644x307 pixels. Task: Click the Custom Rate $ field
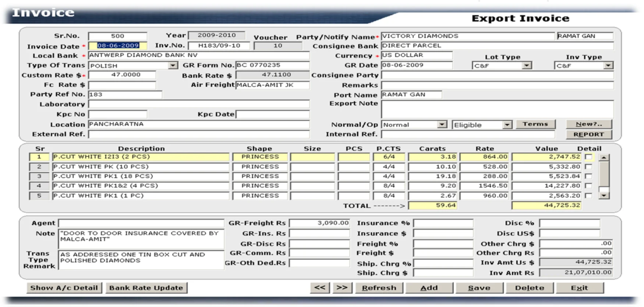point(122,75)
